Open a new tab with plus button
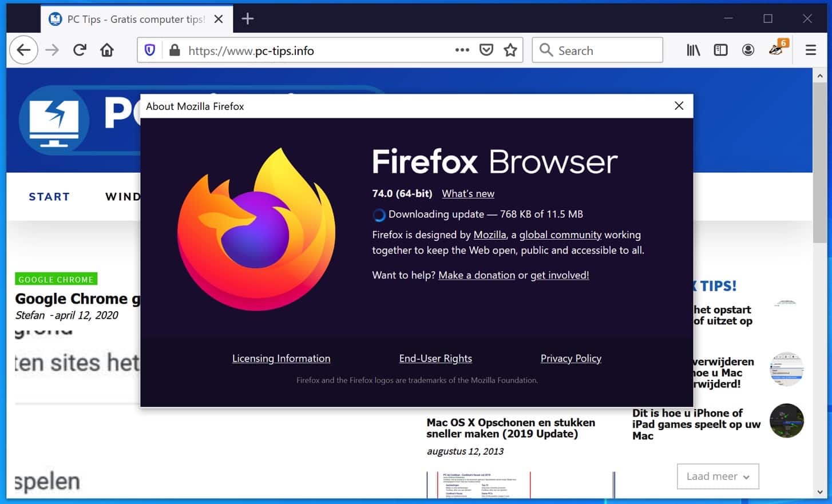832x504 pixels. click(247, 19)
